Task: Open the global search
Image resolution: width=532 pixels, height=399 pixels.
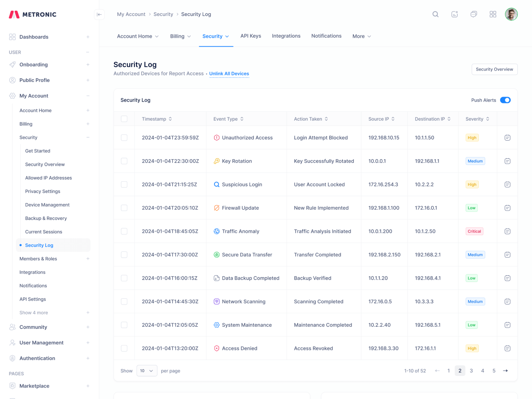Action: [435, 14]
